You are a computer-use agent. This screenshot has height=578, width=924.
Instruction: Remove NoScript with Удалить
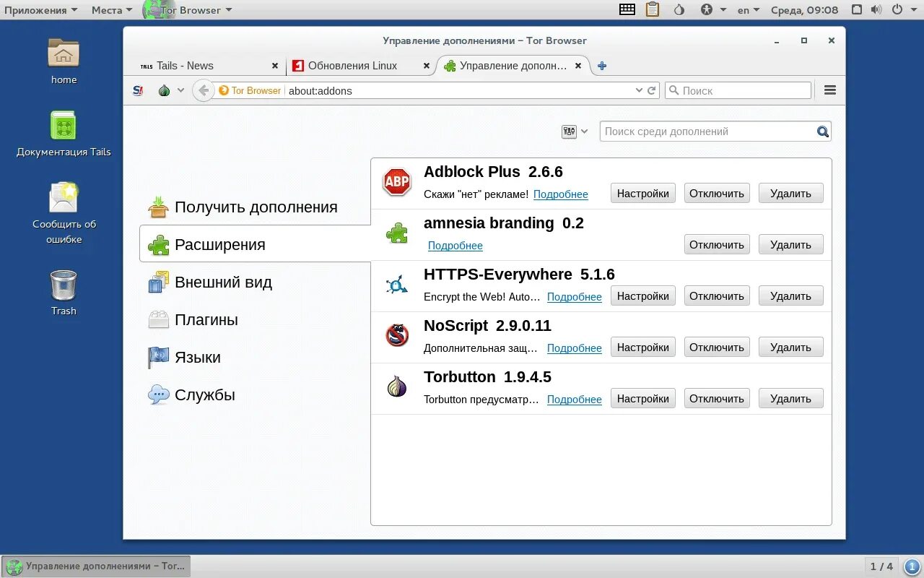coord(790,347)
